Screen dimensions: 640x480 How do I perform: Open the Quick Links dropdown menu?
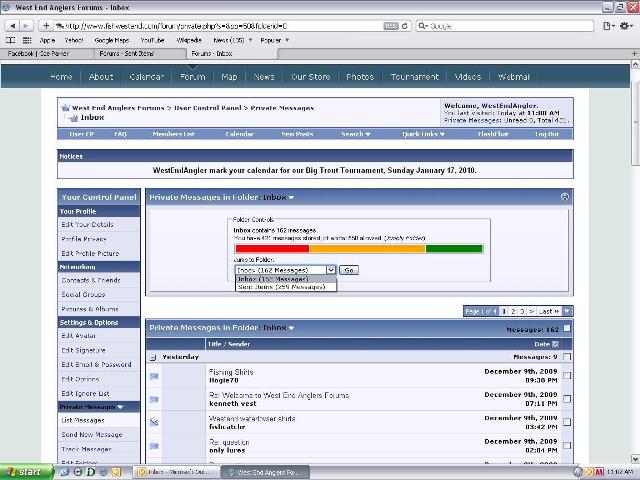(423, 134)
